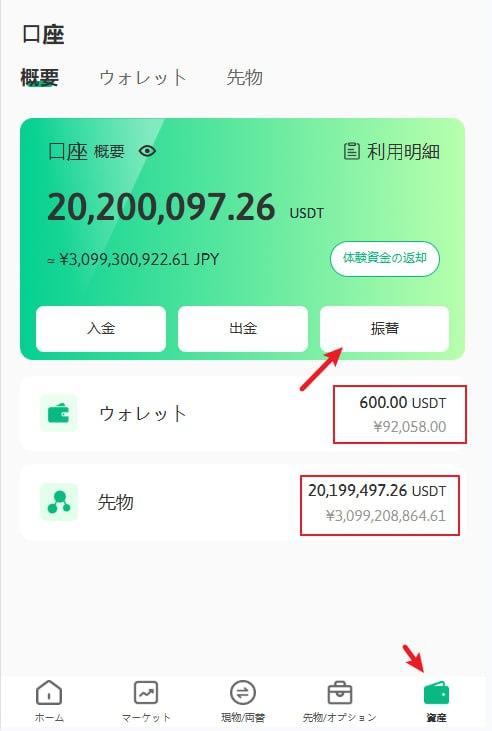Click the green 先物 futures icon

tap(59, 502)
